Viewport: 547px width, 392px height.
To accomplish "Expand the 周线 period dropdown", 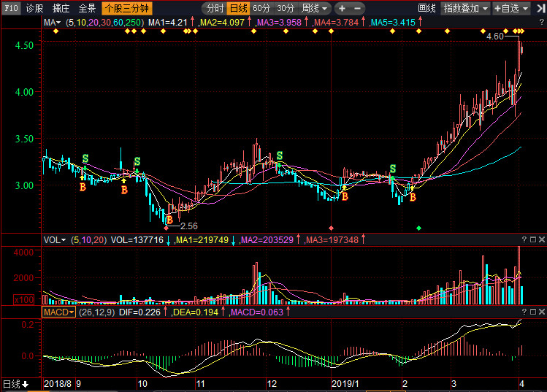I will 314,8.
